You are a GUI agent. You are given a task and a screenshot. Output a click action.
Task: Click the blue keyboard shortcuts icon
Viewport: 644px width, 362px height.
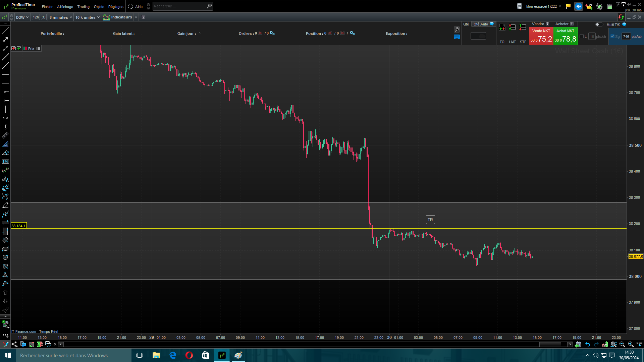point(457,37)
